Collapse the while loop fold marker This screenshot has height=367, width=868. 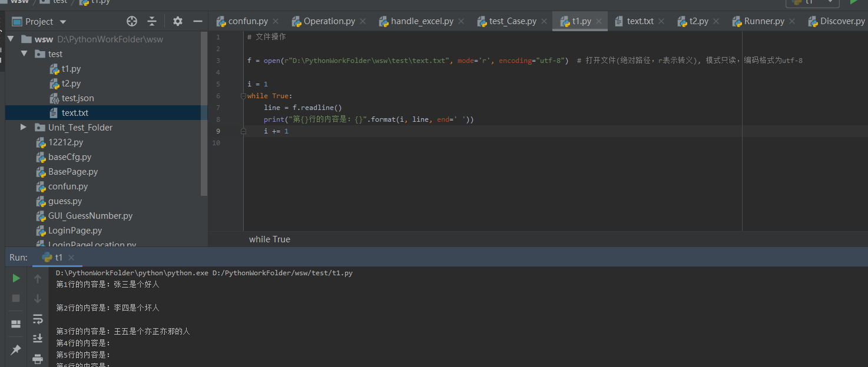[243, 96]
